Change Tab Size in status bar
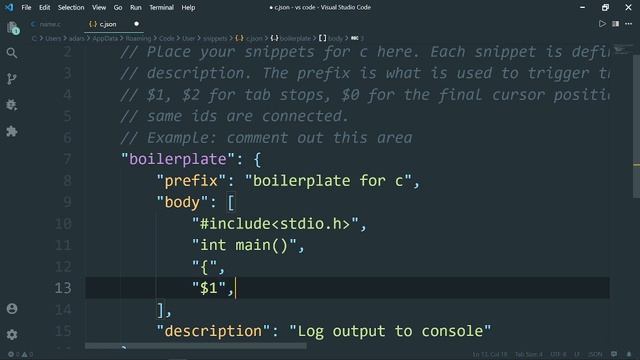The width and height of the screenshot is (640, 360). pyautogui.click(x=529, y=354)
